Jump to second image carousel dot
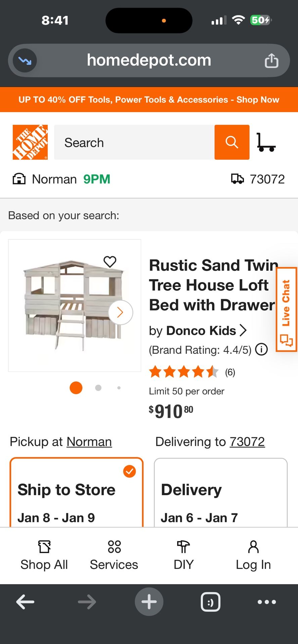Viewport: 298px width, 644px height. pyautogui.click(x=98, y=388)
